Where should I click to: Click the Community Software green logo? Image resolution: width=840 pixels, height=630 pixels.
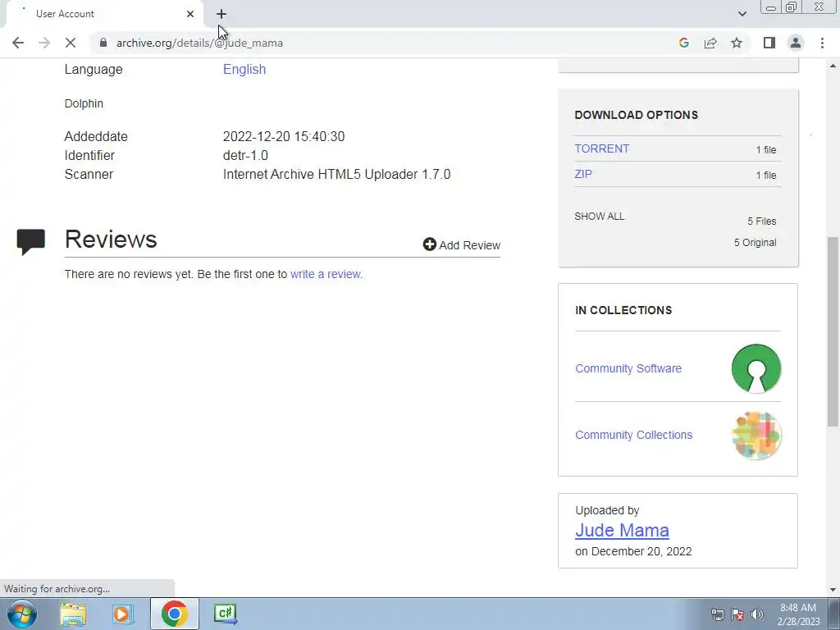tap(756, 368)
